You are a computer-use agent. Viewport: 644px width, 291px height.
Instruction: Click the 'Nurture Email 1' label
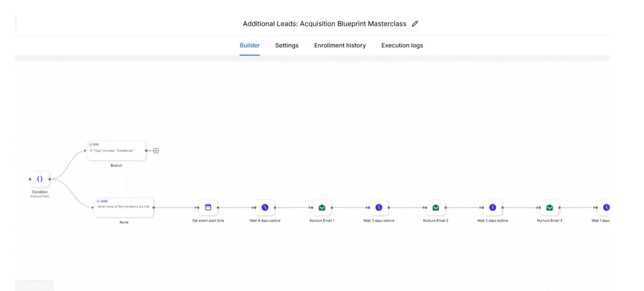pos(322,221)
